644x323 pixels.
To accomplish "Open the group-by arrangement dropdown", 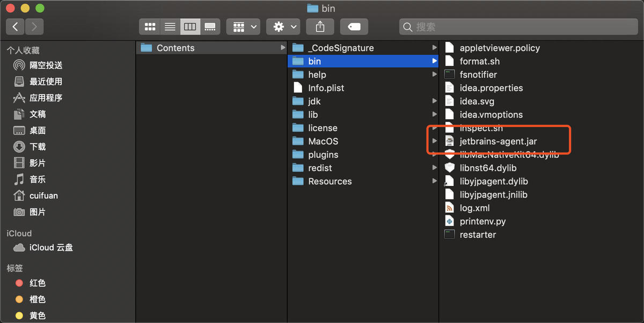I will click(243, 26).
